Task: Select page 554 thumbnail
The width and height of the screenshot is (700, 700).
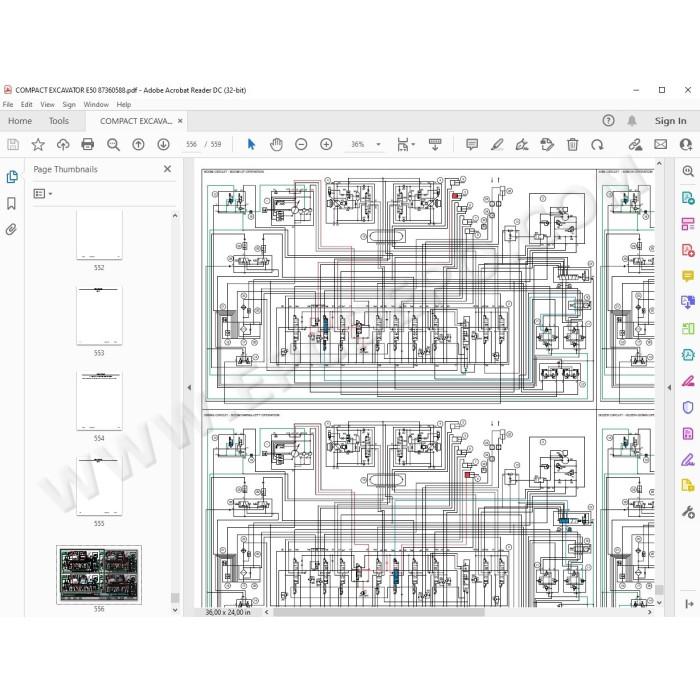Action: pos(99,400)
